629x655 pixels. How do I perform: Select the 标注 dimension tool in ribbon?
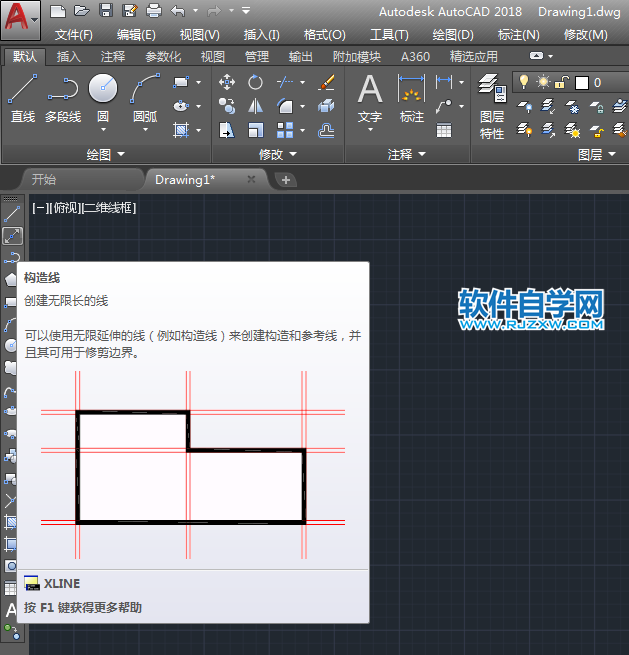click(x=411, y=98)
